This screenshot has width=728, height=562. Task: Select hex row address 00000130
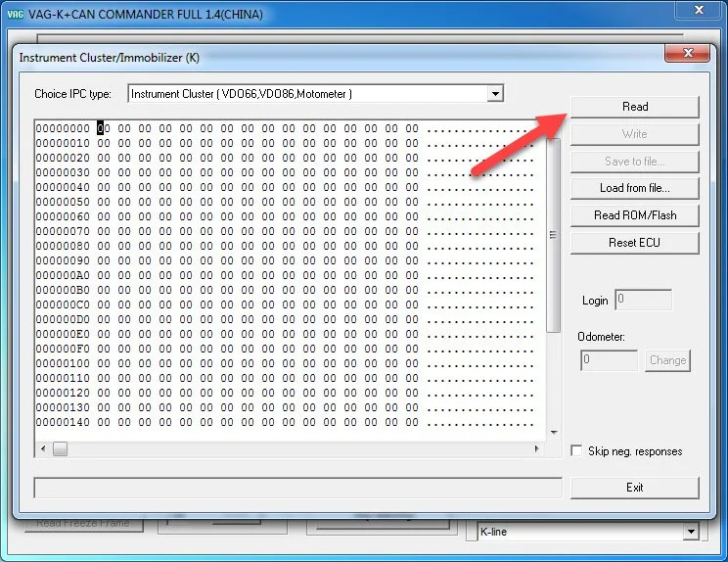(63, 407)
